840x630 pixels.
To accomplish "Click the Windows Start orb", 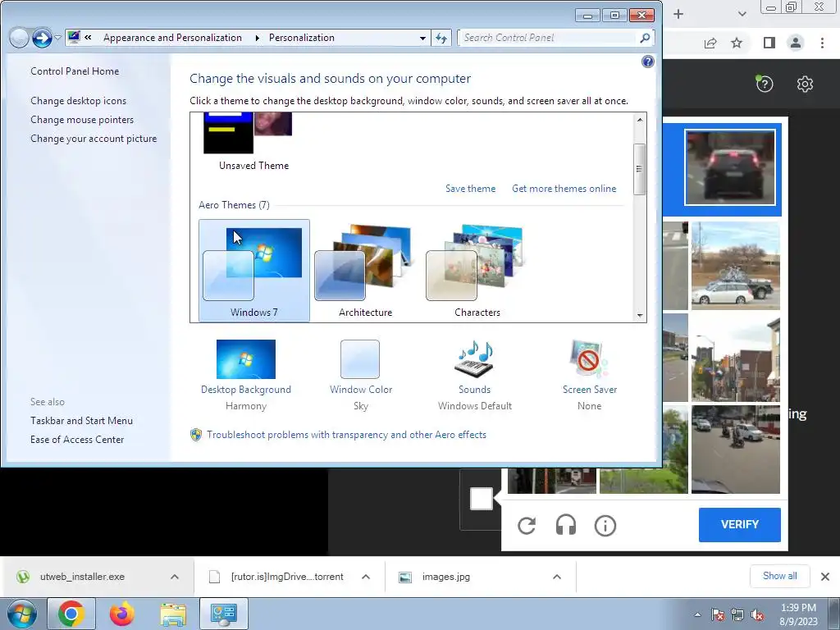I will tap(22, 614).
